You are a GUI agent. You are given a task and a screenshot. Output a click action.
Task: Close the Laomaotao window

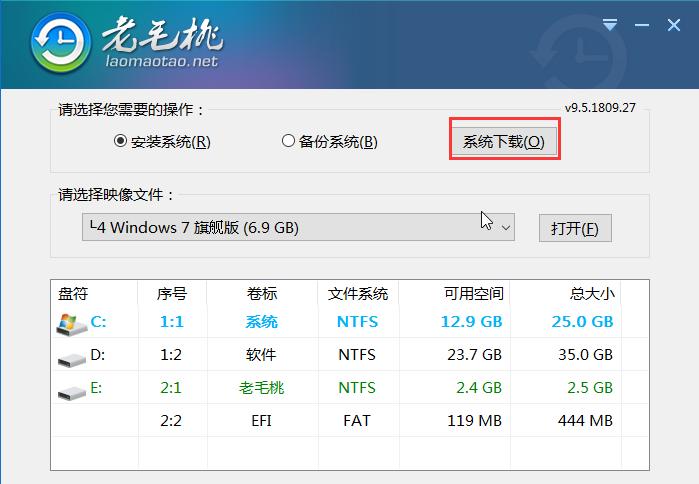(674, 25)
